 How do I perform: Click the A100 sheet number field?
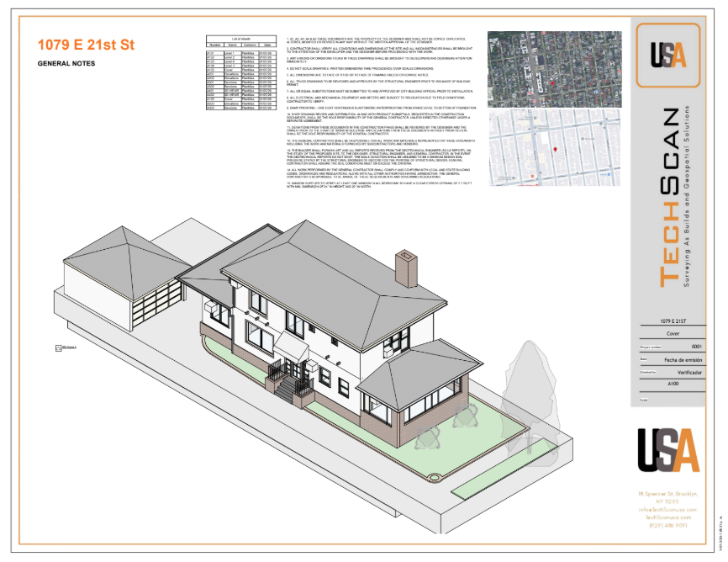coord(673,383)
